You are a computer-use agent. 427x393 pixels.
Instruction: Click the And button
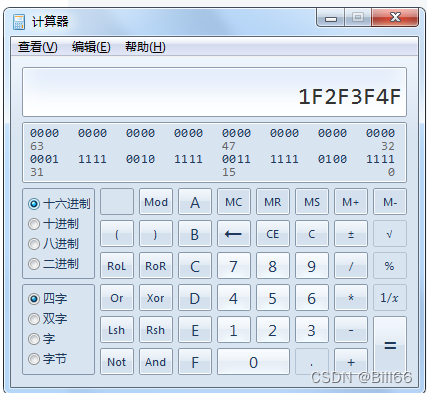click(x=156, y=362)
